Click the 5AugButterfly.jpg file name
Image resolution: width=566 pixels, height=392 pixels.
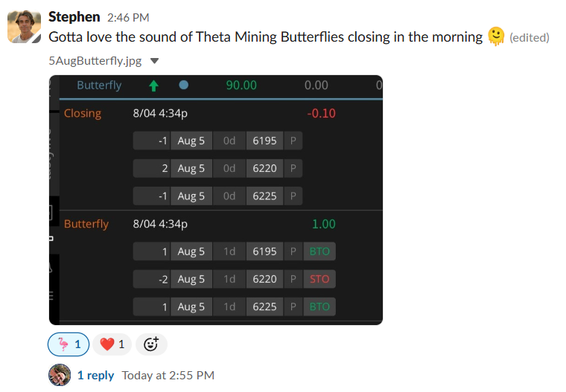pyautogui.click(x=95, y=60)
